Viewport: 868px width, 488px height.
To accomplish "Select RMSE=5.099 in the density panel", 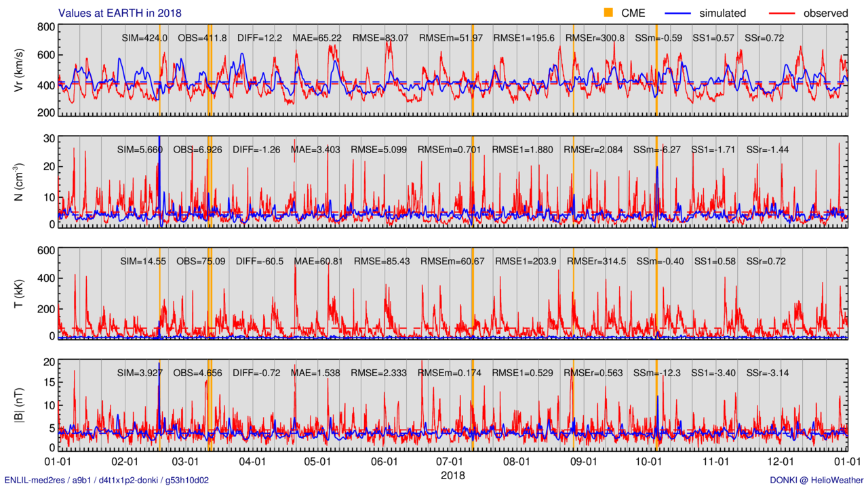I will (381, 149).
